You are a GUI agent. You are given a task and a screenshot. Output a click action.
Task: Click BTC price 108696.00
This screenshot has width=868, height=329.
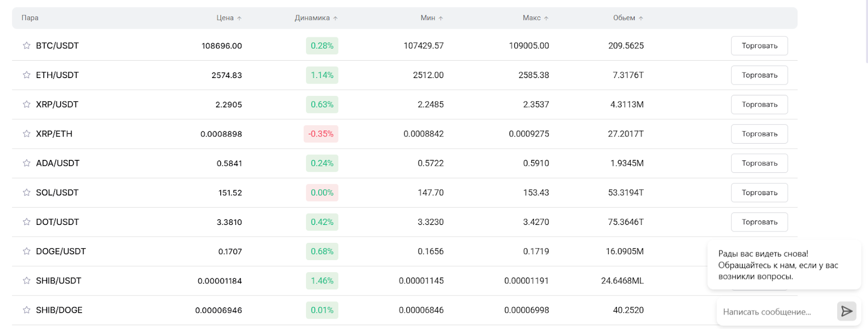pos(221,46)
